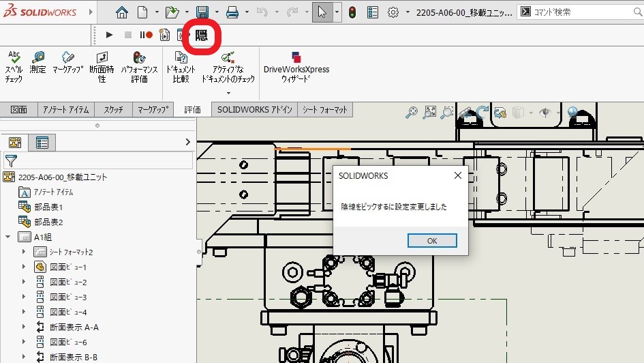
Task: Run the macro with the play button
Action: click(x=109, y=35)
